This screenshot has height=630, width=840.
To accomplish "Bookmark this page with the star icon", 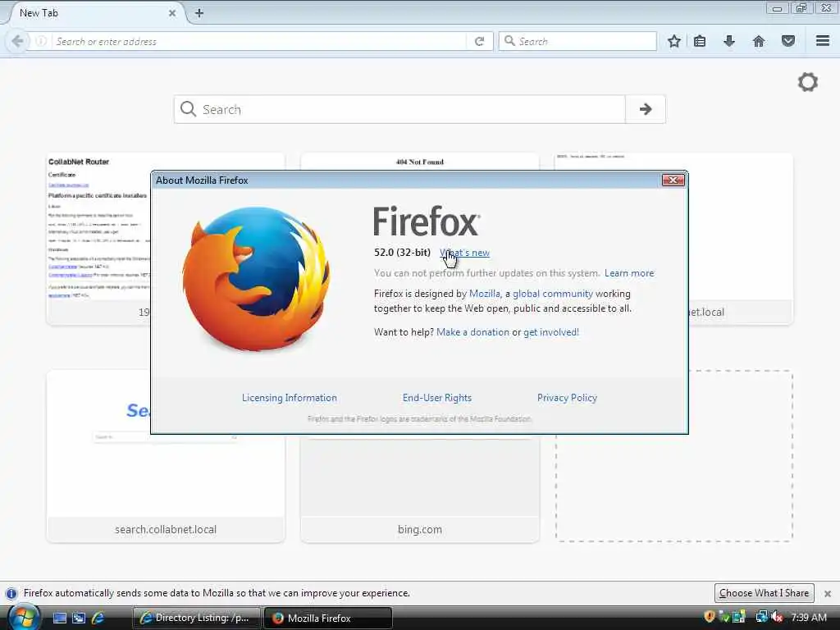I will click(674, 41).
